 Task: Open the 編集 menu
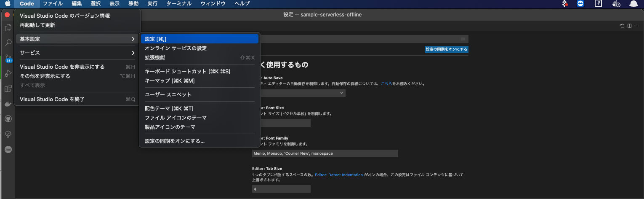click(x=77, y=3)
